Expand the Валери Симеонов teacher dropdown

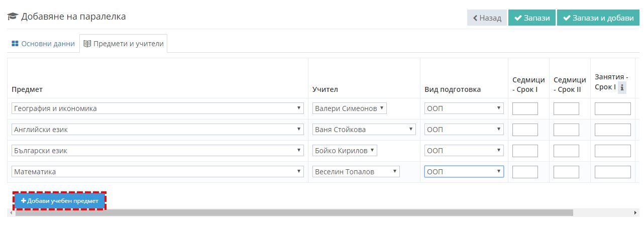pyautogui.click(x=350, y=108)
